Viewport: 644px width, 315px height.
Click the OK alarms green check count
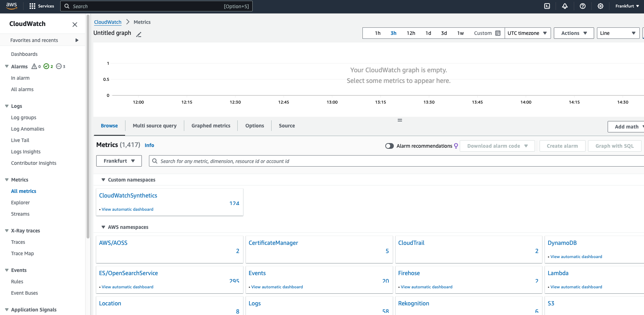point(48,67)
